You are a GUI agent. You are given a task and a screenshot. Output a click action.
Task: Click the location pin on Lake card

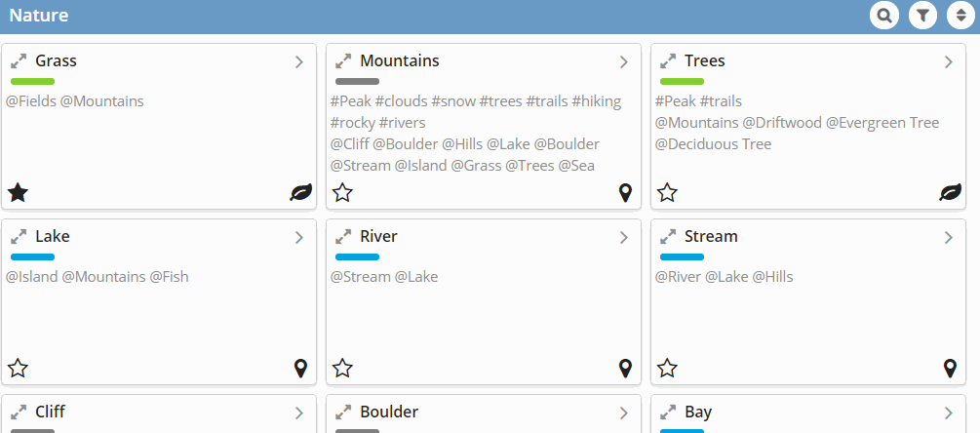pos(300,369)
